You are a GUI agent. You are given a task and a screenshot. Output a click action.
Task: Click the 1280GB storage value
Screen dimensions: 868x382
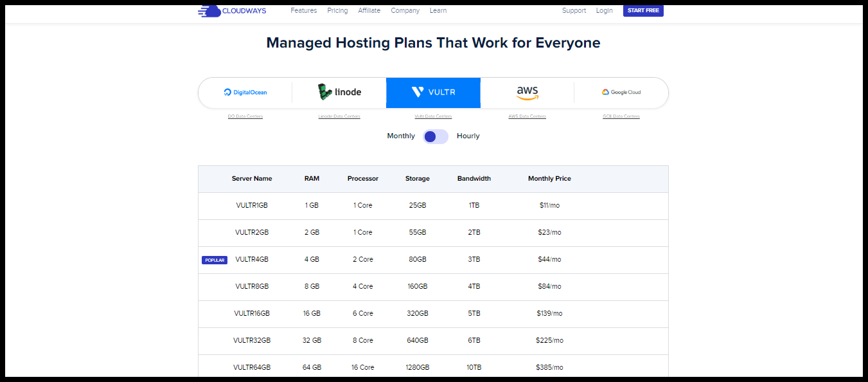point(418,368)
